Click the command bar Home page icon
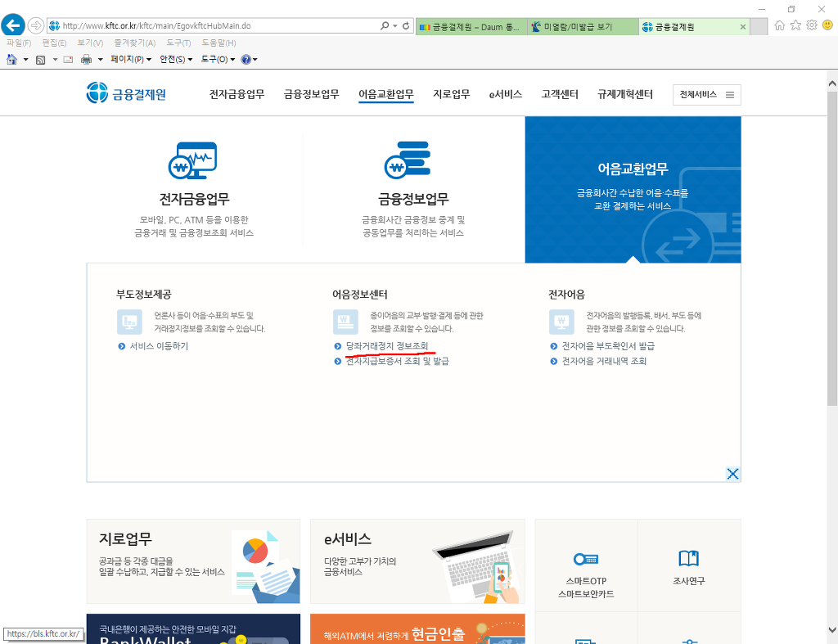The height and width of the screenshot is (644, 838). [11, 59]
